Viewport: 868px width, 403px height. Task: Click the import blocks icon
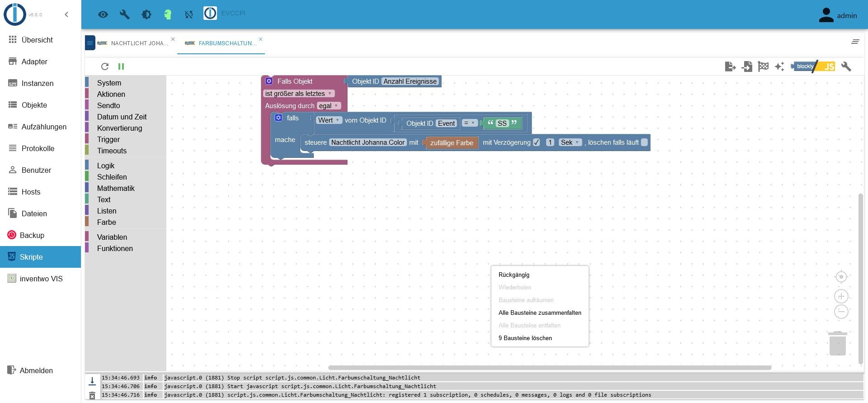coord(747,66)
